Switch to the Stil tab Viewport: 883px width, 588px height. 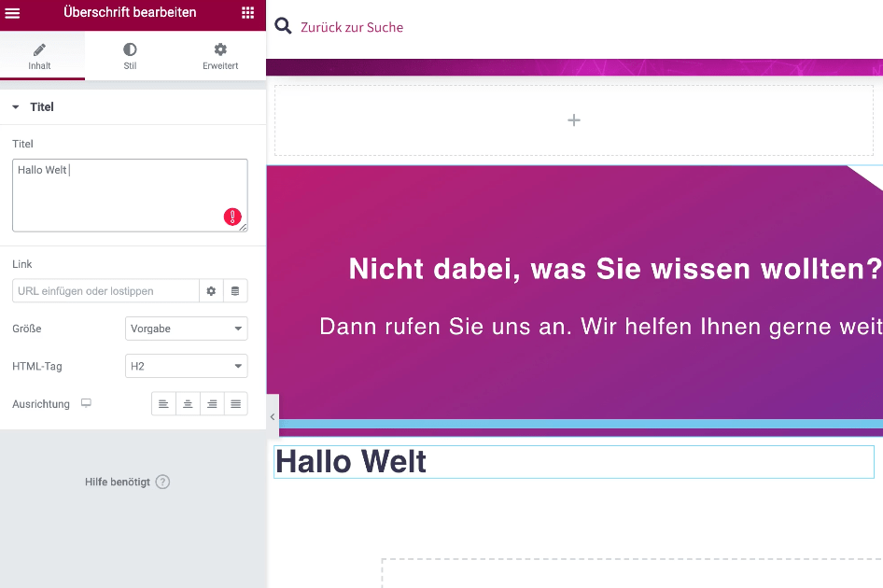click(130, 56)
